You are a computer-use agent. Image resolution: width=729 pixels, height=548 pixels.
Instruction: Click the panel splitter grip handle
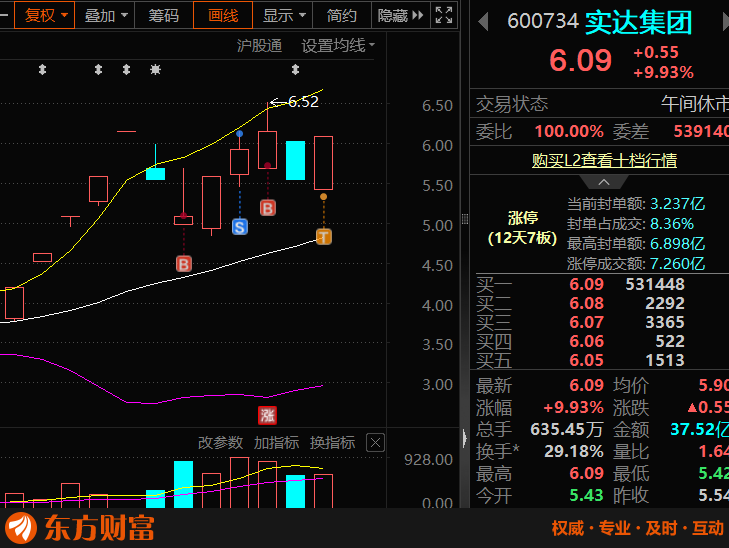pos(465,218)
